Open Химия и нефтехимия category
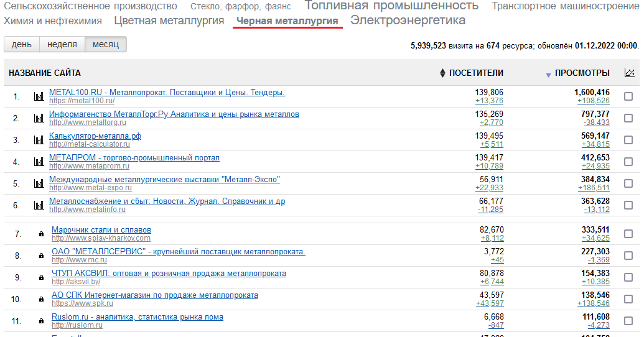 52,21
